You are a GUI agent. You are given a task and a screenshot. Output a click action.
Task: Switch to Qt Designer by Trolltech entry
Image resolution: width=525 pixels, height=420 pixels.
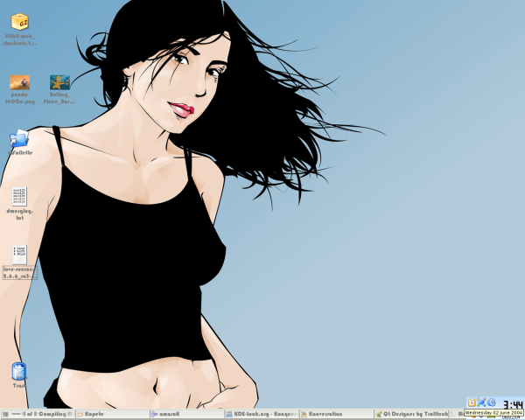[411, 414]
